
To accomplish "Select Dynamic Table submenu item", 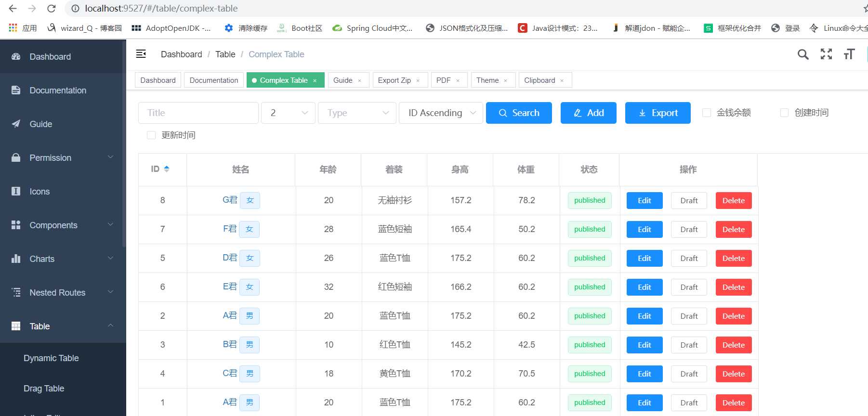I will click(63, 358).
